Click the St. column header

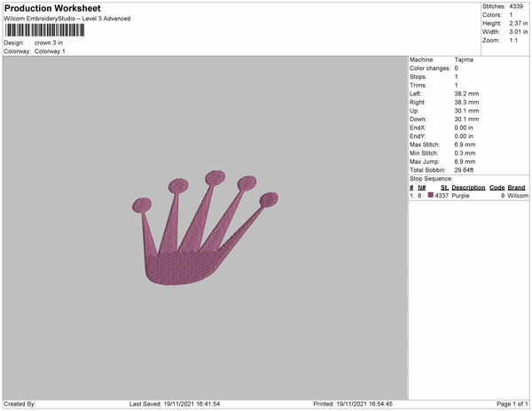444,188
